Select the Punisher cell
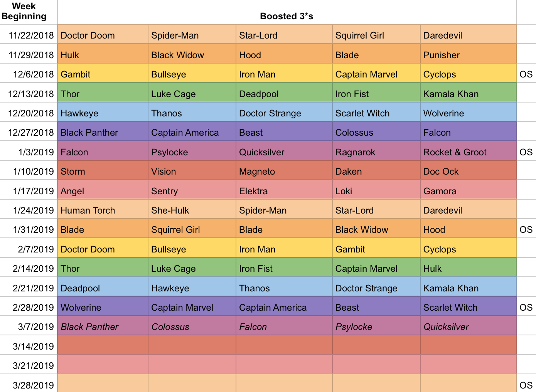 (468, 54)
